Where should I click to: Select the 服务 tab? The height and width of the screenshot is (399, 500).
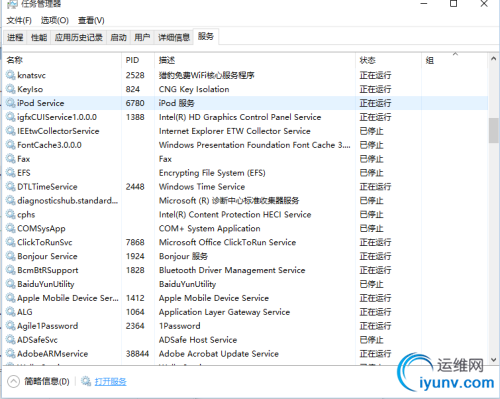(x=206, y=36)
